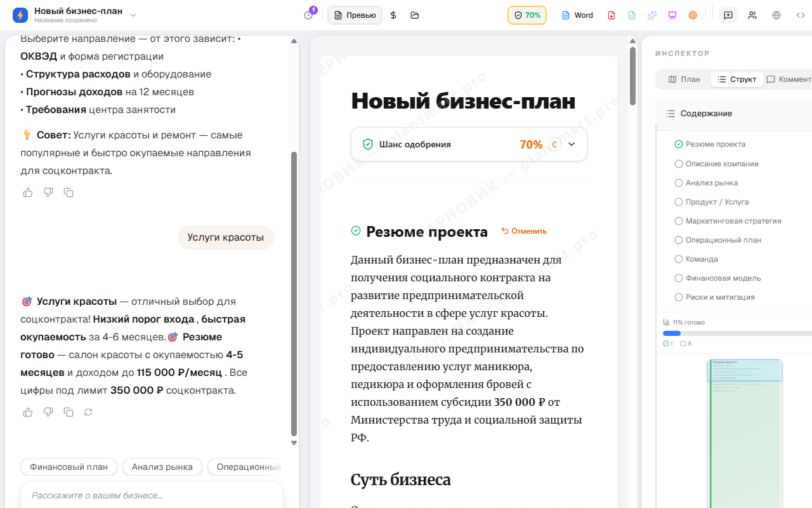Click the Word export icon
Image resolution: width=812 pixels, height=508 pixels.
tap(577, 15)
